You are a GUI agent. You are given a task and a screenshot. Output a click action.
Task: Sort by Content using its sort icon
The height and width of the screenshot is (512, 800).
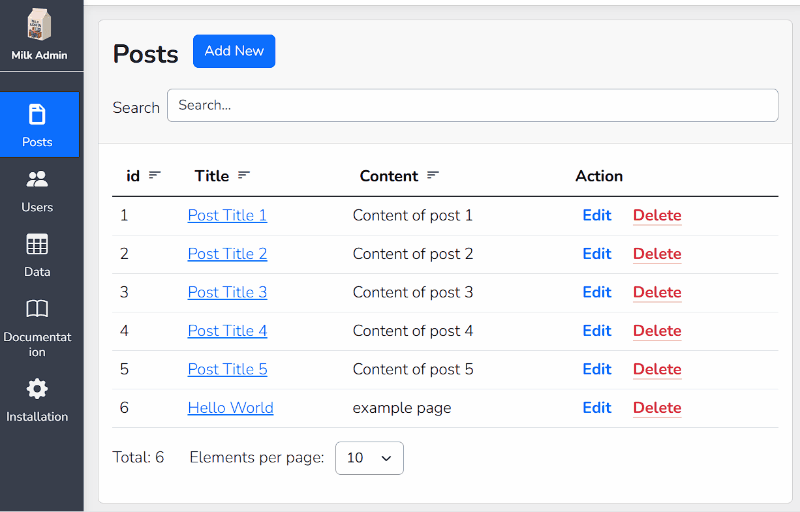(x=433, y=175)
